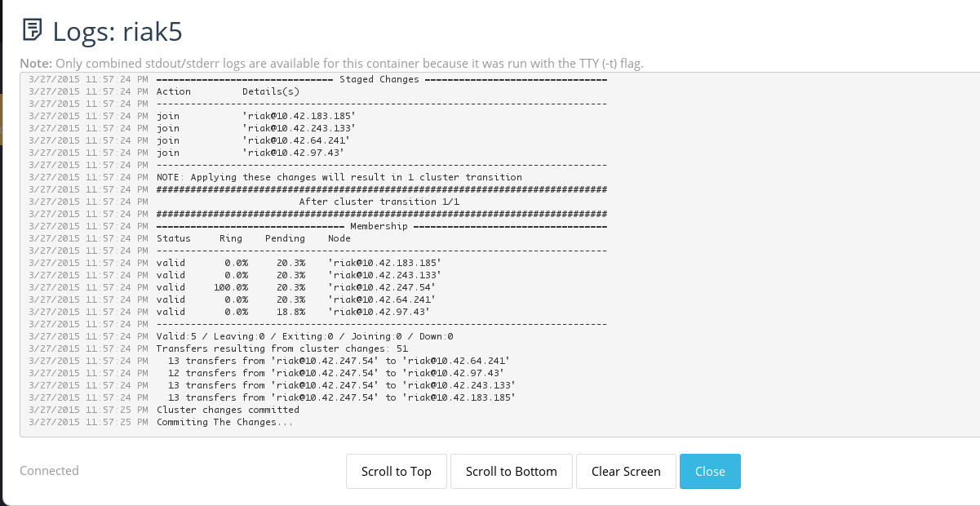Click the 'Valid:5 / Leaving:0' summary line
980x506 pixels.
(304, 336)
